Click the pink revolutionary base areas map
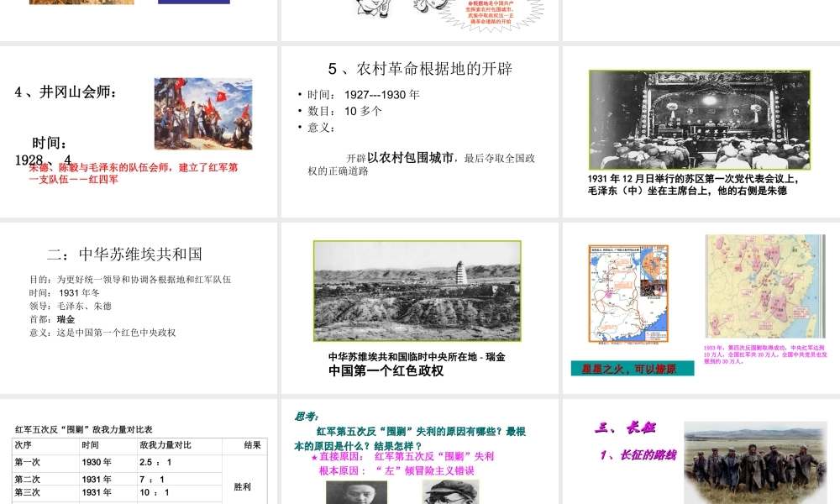This screenshot has height=504, width=840. click(x=765, y=286)
